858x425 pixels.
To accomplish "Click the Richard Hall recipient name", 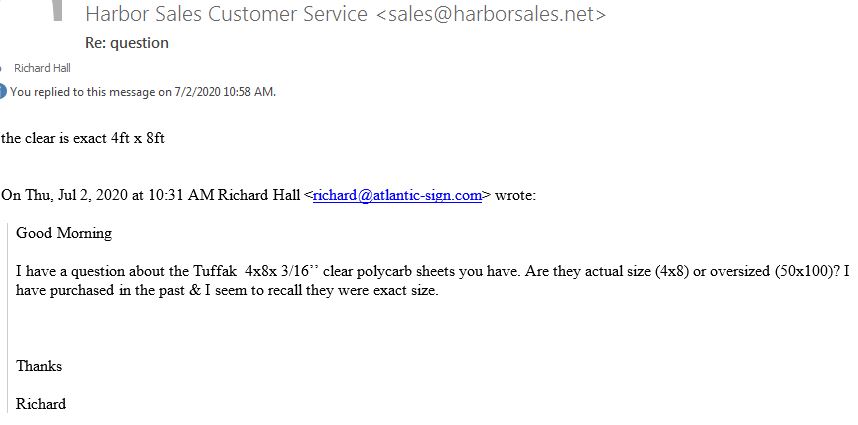I will [x=42, y=68].
